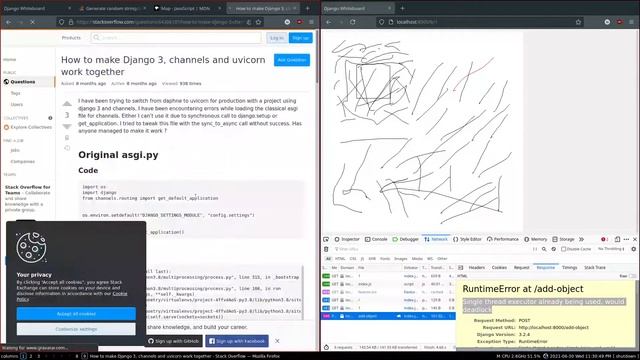Click Accept all cookies button

(x=76, y=314)
